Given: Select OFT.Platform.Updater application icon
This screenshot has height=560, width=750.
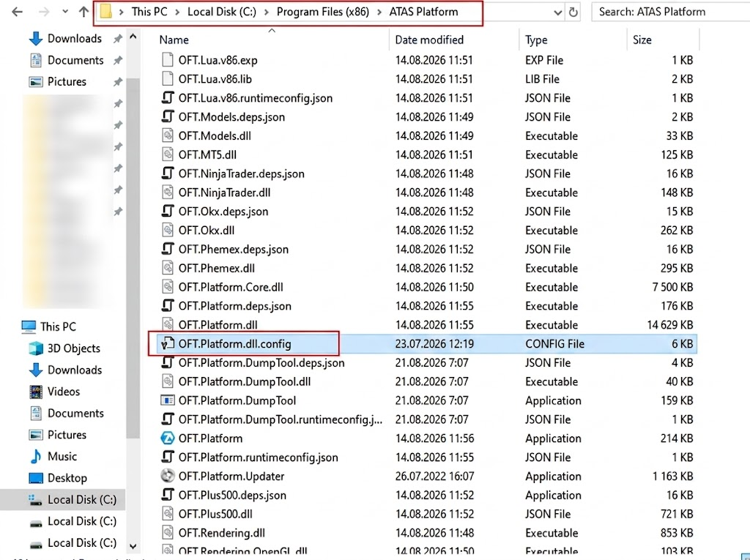Looking at the screenshot, I should 168,476.
